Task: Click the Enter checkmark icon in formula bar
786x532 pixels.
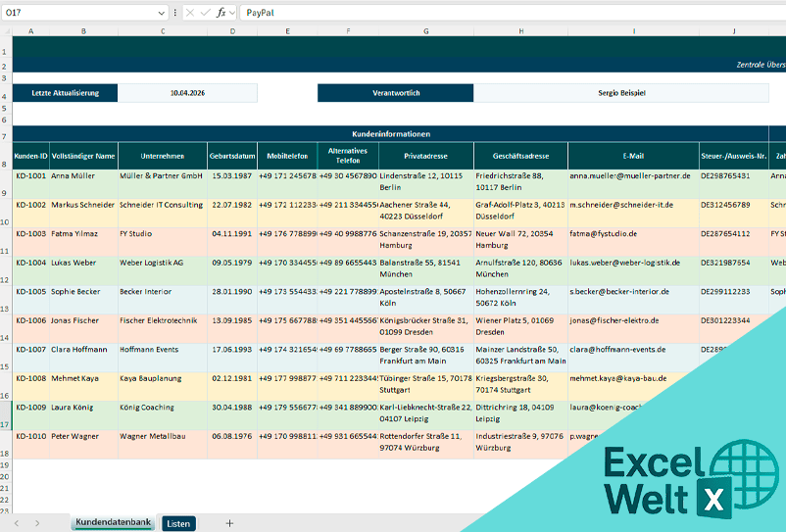Action: pos(205,13)
